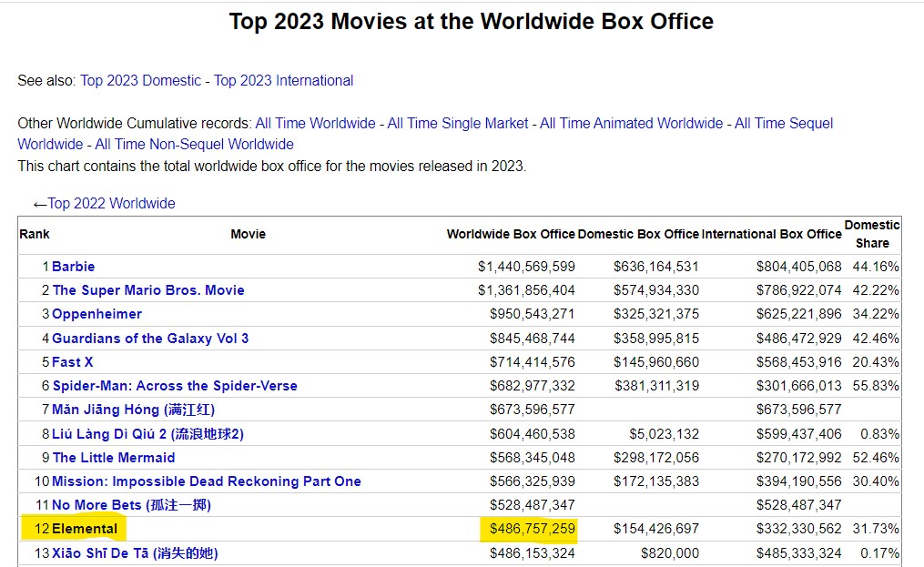Open the Top 2023 Domestic link

tap(140, 81)
